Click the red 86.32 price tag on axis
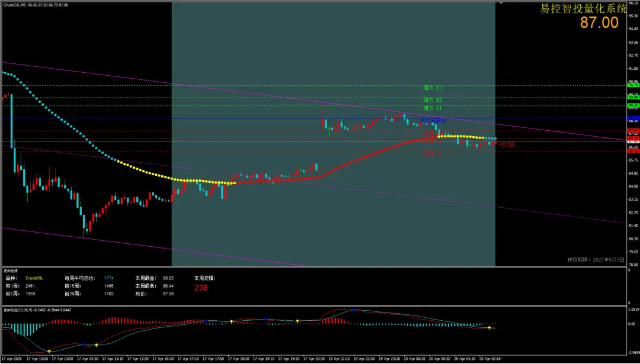Viewport: 640px width, 364px height. click(633, 151)
